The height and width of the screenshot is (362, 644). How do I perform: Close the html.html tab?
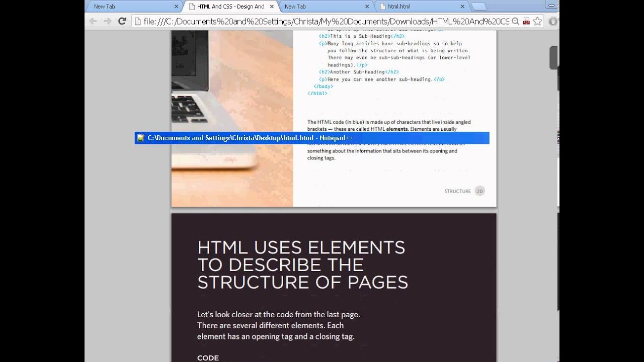pos(463,7)
